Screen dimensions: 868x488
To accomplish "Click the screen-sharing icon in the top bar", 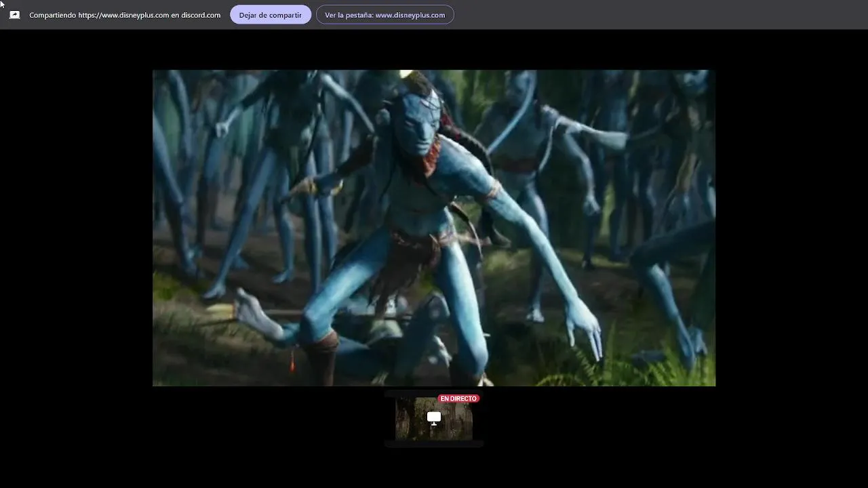I will tap(14, 15).
